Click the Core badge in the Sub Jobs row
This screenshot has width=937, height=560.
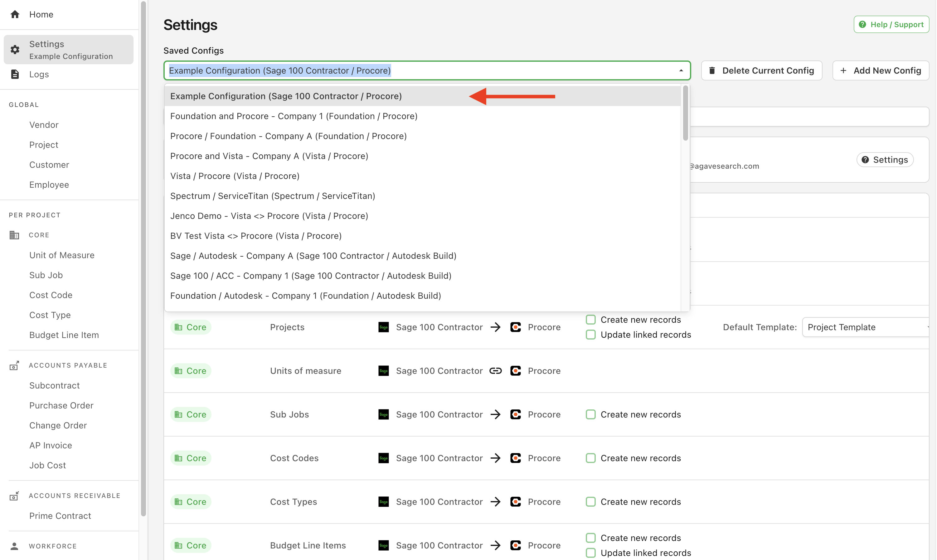(x=191, y=414)
